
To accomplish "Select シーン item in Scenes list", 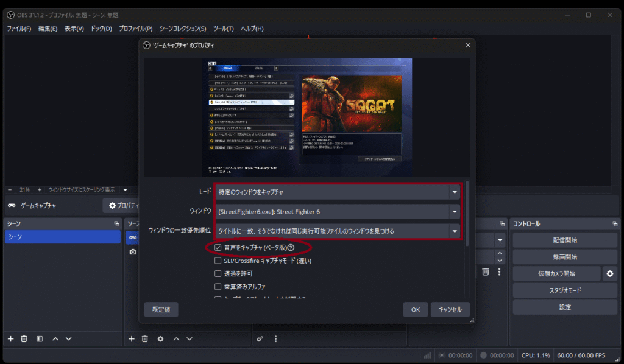I will pos(63,237).
